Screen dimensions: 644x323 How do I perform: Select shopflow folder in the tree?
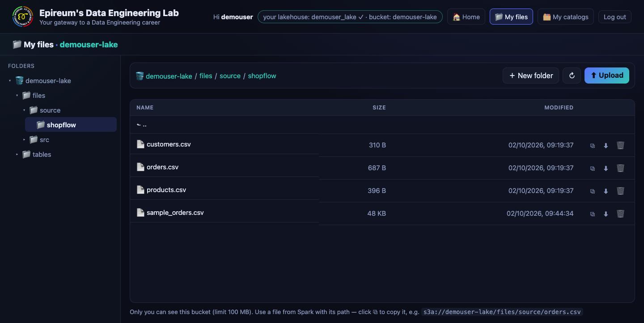tap(71, 125)
